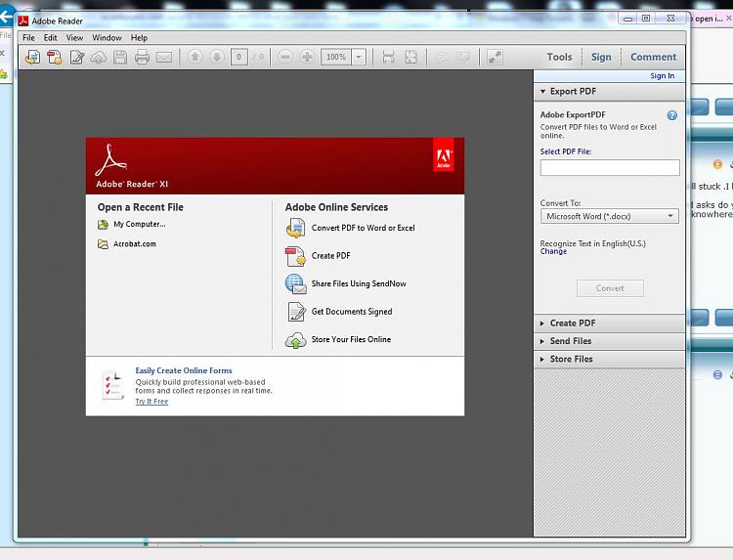Click the Save file toolbar icon
Viewport: 733px width, 560px height.
click(120, 57)
